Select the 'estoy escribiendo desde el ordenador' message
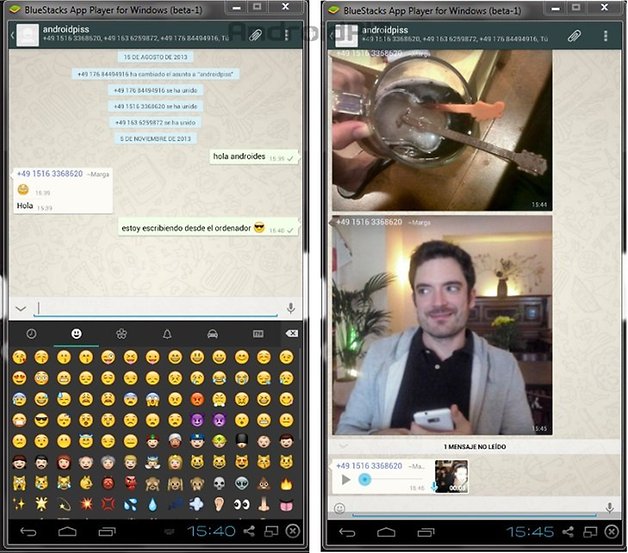The image size is (628, 553). (x=208, y=228)
